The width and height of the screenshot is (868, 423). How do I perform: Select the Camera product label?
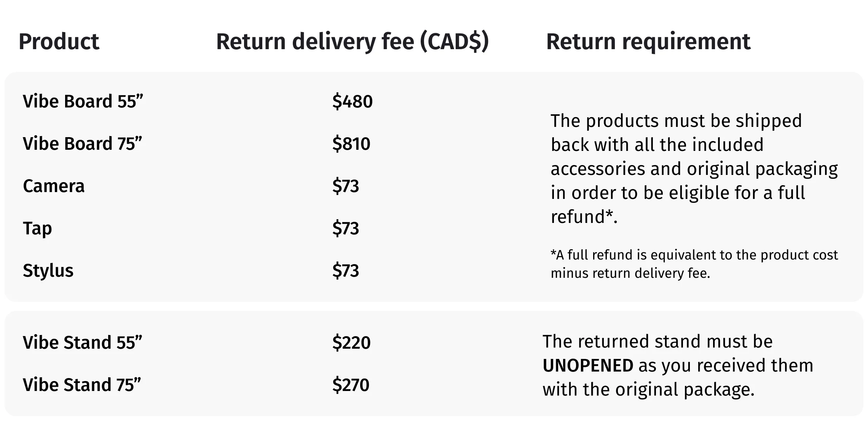click(x=54, y=186)
